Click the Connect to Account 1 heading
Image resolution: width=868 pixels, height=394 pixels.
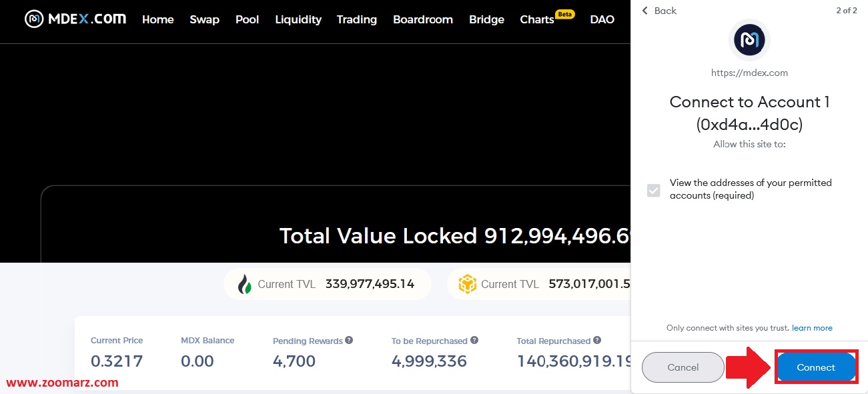click(749, 102)
